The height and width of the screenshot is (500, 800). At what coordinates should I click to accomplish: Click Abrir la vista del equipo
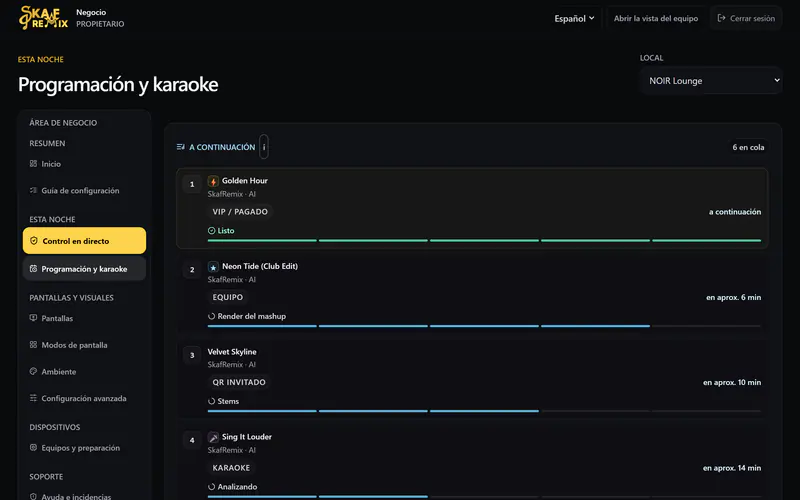tap(656, 18)
